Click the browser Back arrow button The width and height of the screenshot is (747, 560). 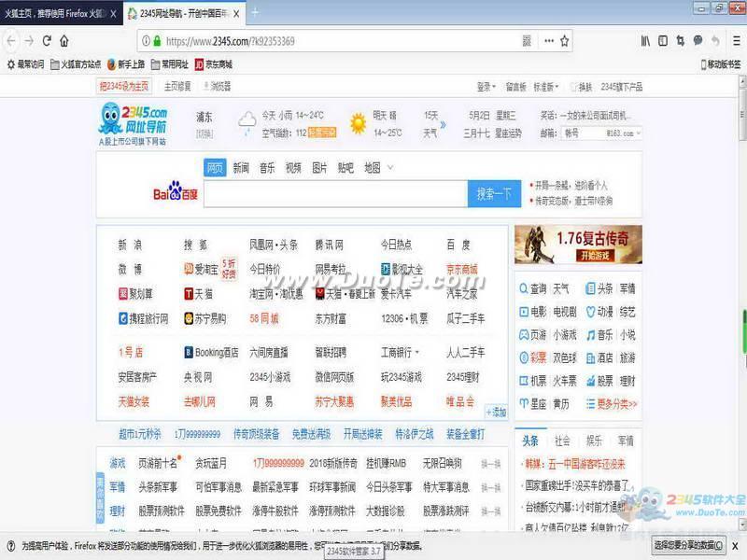[11, 41]
